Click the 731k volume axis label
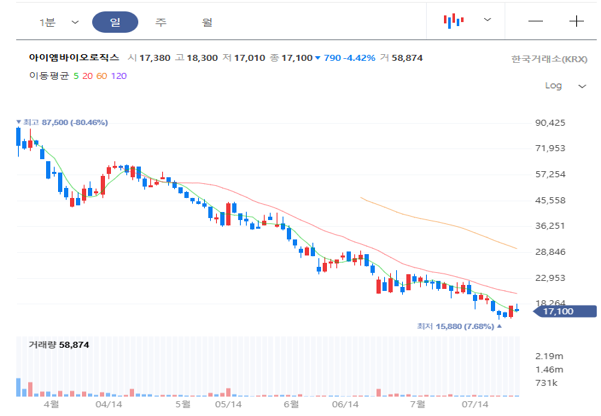The width and height of the screenshot is (601, 416). (x=547, y=383)
